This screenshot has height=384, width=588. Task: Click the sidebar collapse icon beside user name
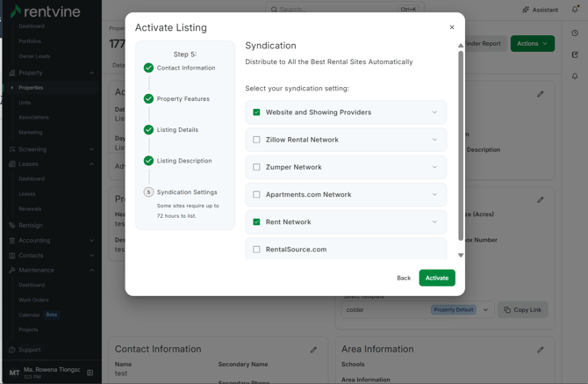[x=90, y=373]
